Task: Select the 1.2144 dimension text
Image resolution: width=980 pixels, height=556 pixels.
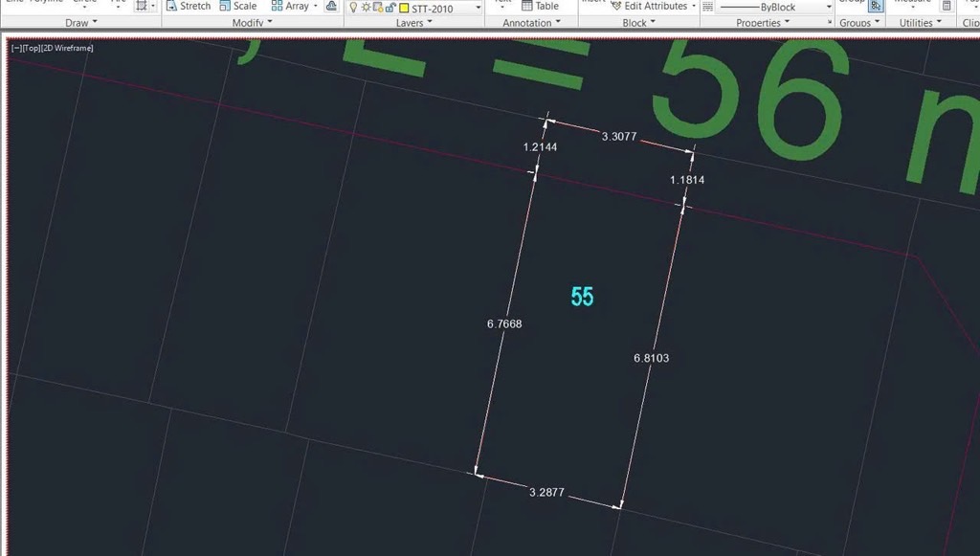Action: click(x=540, y=146)
